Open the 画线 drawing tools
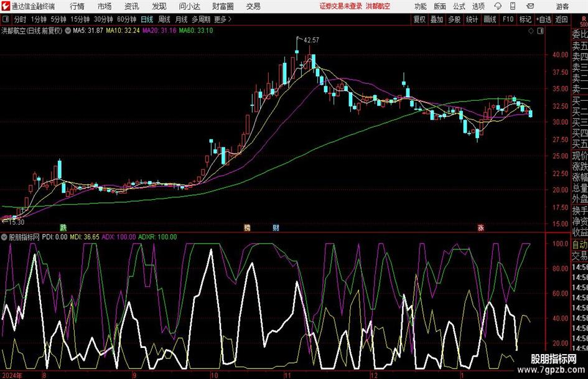This screenshot has width=588, height=379. tap(490, 19)
